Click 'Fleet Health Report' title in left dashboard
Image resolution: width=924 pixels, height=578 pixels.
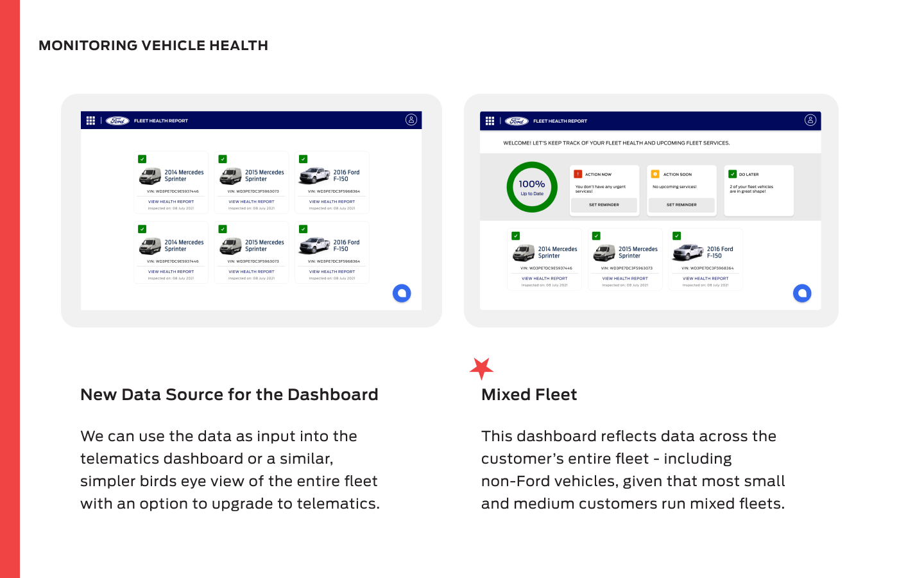tap(161, 121)
